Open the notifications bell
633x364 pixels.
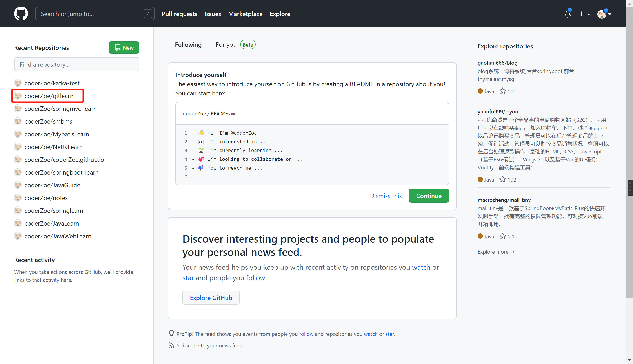tap(568, 14)
